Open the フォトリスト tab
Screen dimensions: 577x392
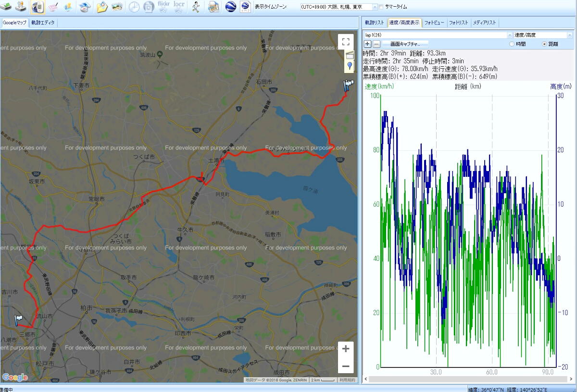tap(458, 23)
